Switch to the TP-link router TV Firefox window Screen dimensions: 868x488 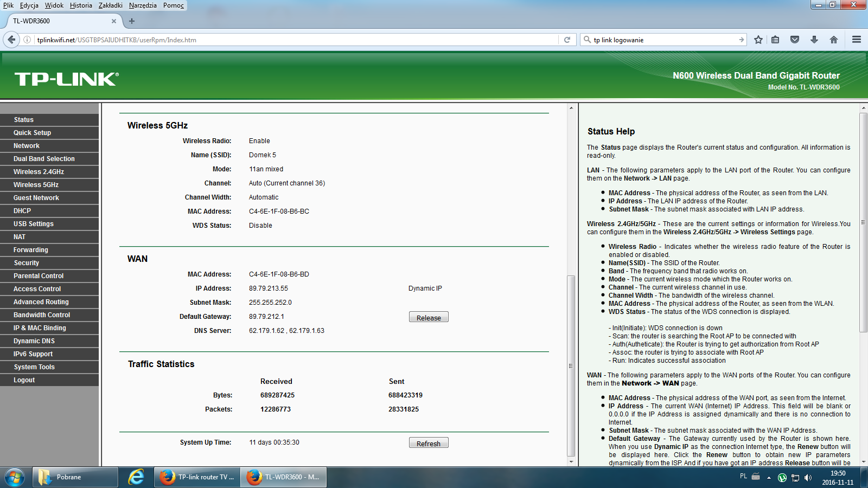pos(197,477)
